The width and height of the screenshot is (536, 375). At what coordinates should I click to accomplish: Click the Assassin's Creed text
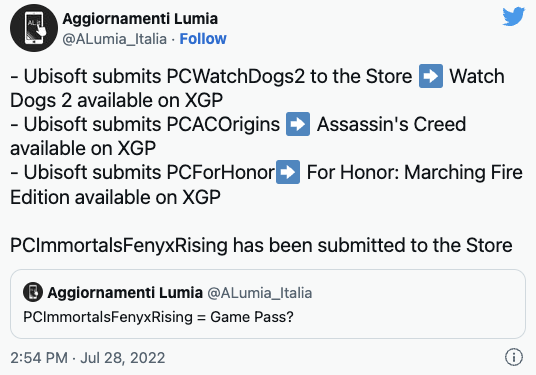coord(391,124)
